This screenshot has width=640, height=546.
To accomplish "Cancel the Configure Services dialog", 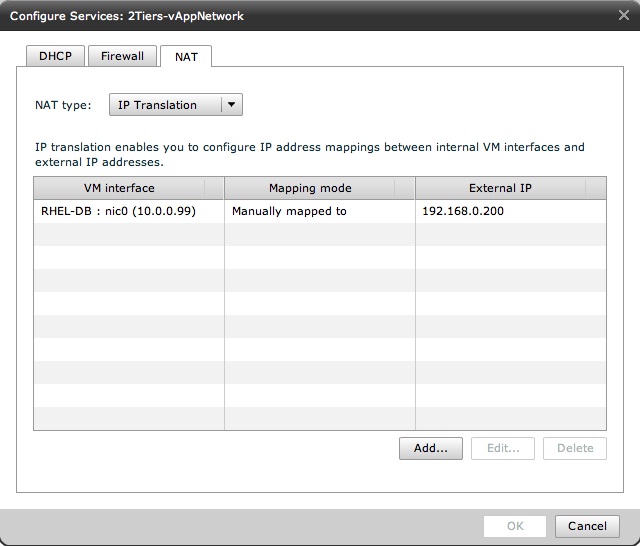I will (587, 526).
